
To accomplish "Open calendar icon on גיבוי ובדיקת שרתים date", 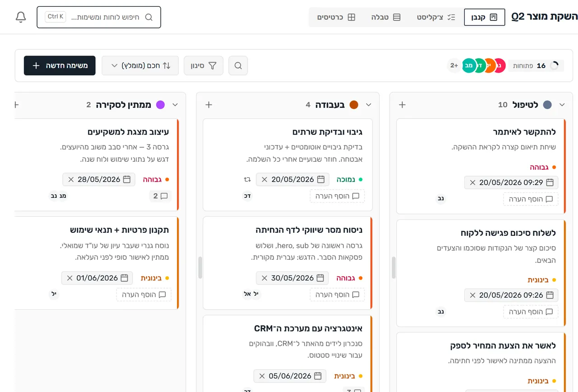I will (x=321, y=179).
